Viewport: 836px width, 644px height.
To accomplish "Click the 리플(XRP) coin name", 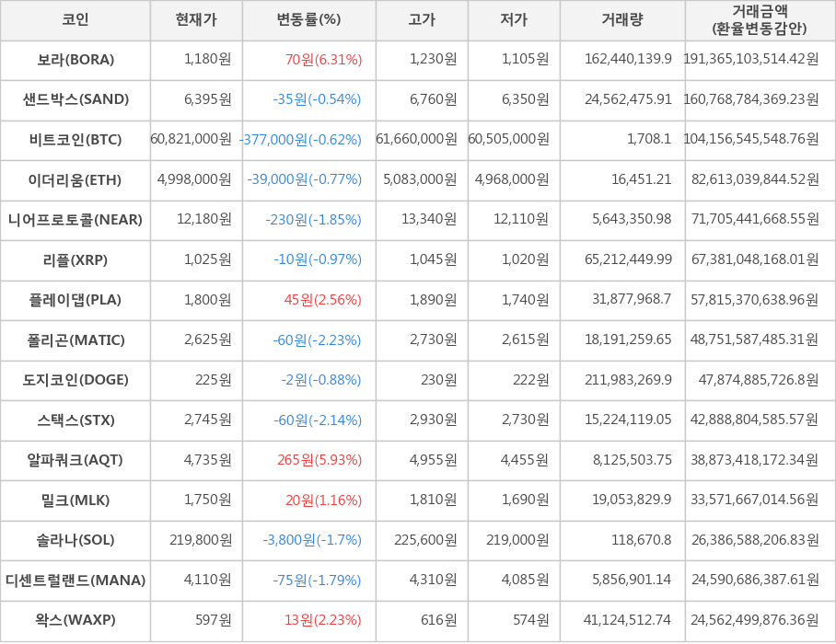I will point(75,259).
